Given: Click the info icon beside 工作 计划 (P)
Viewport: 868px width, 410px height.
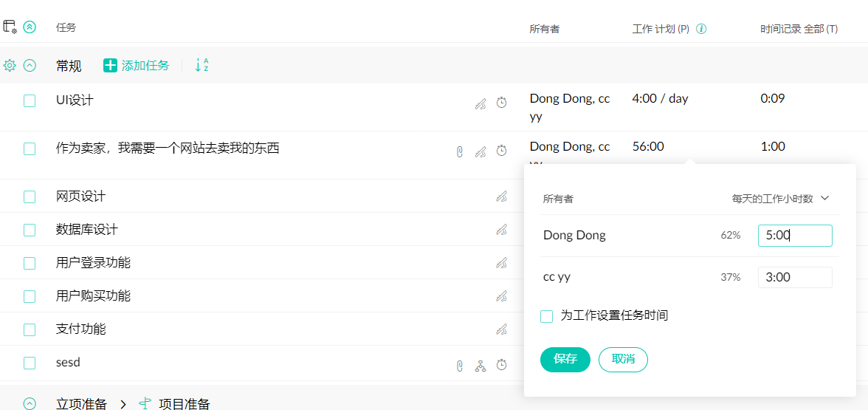Looking at the screenshot, I should pyautogui.click(x=702, y=29).
